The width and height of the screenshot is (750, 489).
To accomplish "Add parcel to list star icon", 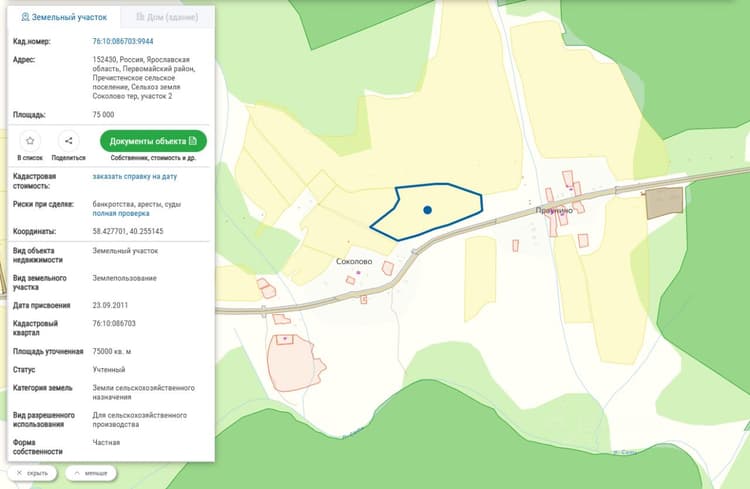I will click(30, 141).
